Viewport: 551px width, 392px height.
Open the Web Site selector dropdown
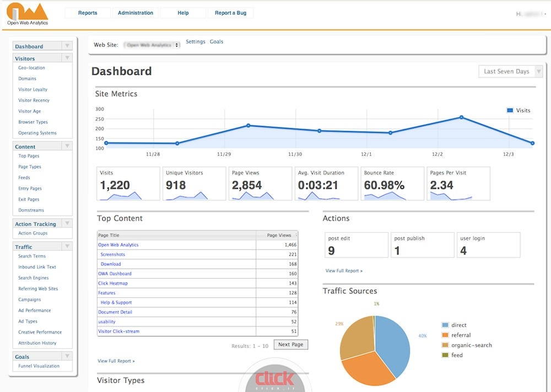pos(152,45)
